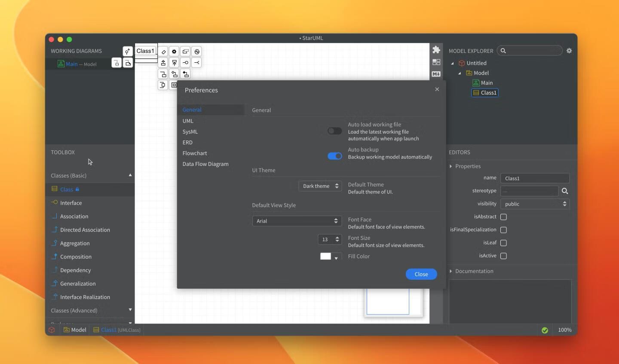Enable the Auto load working file switch

334,131
